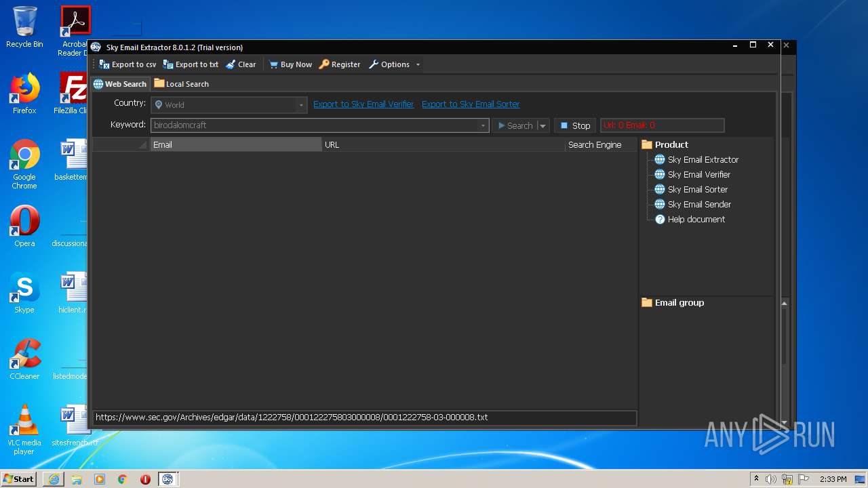Sort by the Search Engine column header

tap(601, 144)
